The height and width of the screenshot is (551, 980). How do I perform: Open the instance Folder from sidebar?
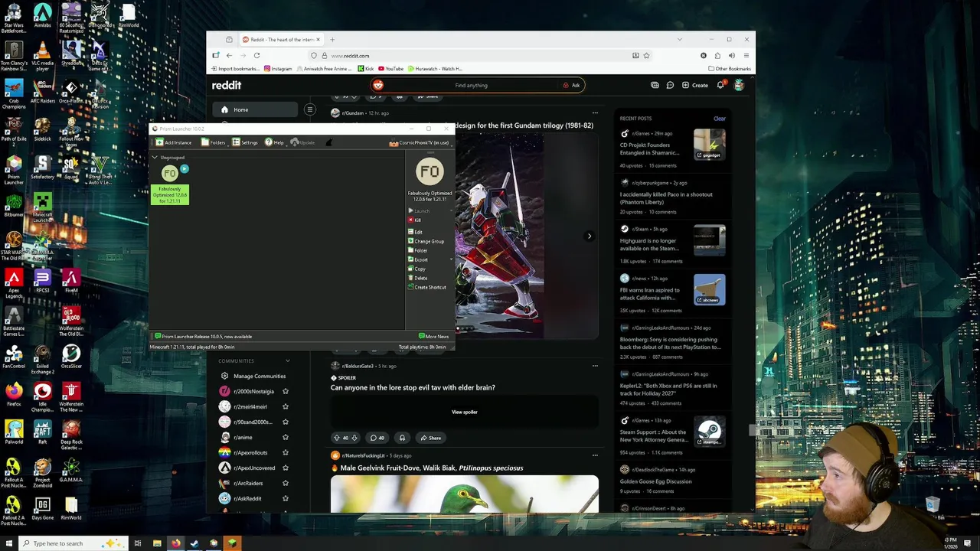pyautogui.click(x=418, y=250)
